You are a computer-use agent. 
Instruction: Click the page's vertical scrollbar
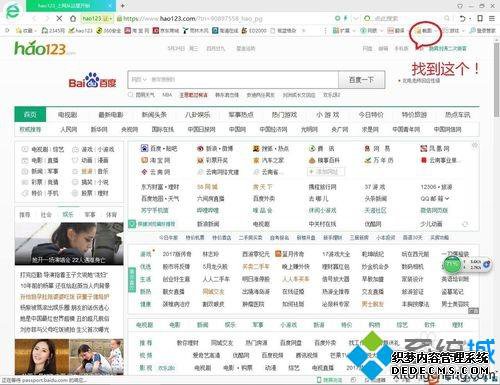click(497, 80)
